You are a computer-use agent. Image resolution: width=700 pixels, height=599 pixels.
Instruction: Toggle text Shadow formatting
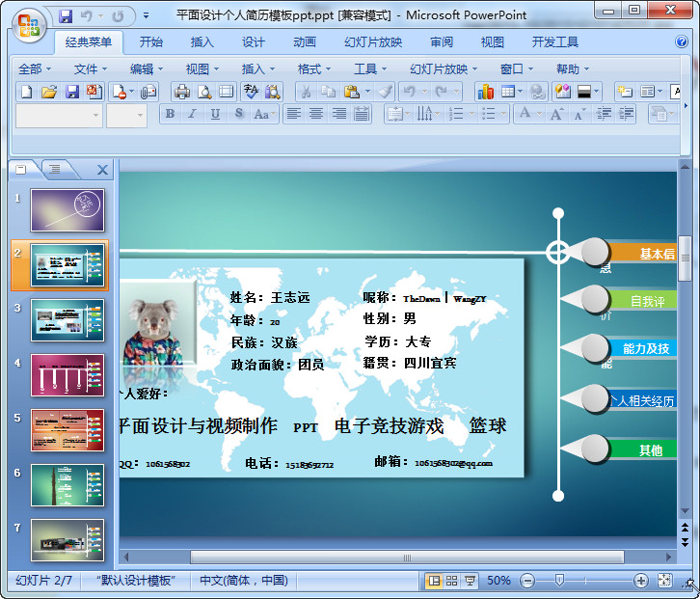tap(239, 114)
